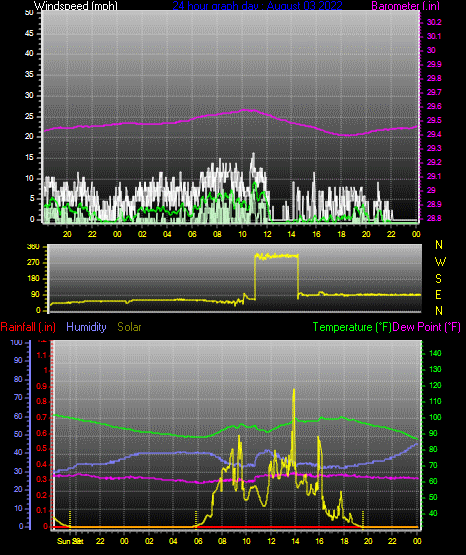The height and width of the screenshot is (555, 466).
Task: Click the '25' wind speed scale value
Action: (x=29, y=116)
